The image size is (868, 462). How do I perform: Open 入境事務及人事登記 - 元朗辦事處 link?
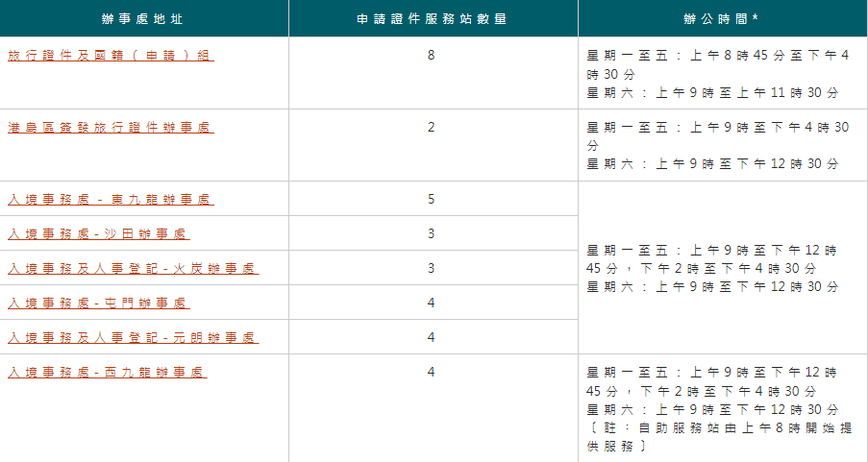pos(133,338)
